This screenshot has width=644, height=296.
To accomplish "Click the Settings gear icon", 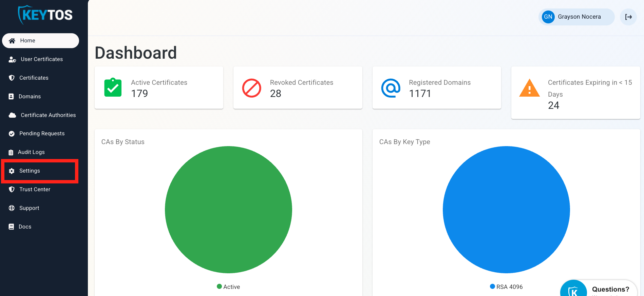I will (x=12, y=171).
